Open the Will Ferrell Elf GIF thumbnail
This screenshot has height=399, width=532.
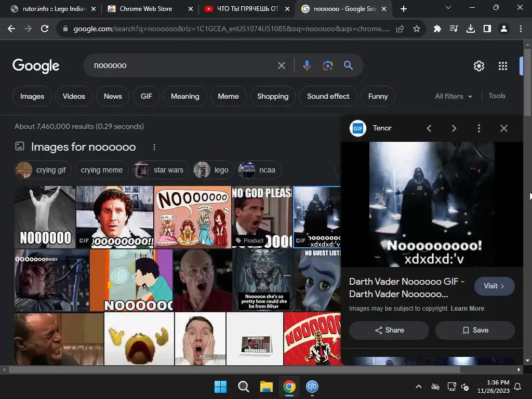pyautogui.click(x=115, y=217)
